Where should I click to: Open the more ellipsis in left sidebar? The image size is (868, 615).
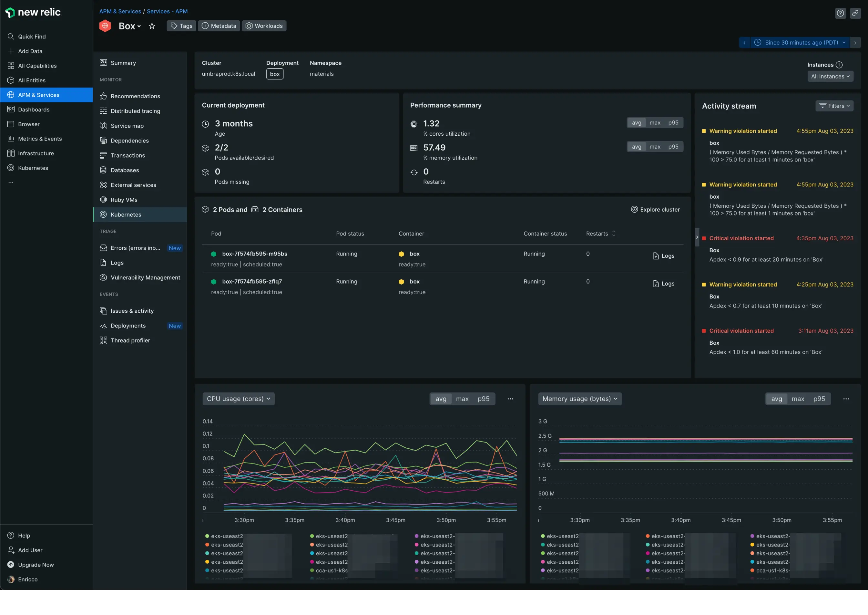point(11,182)
